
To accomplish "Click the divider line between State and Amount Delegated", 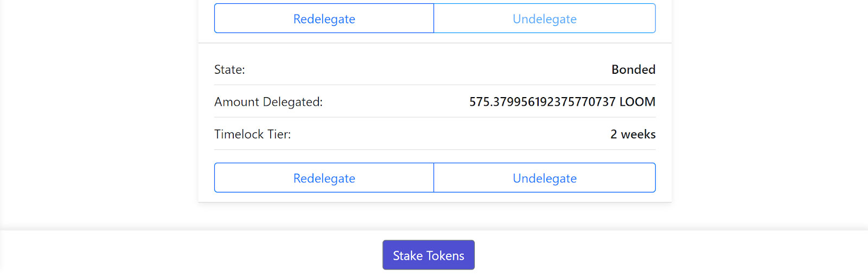I will [435, 85].
